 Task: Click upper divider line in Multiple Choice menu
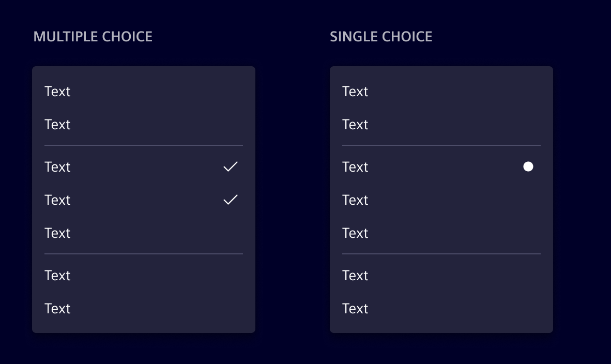[x=144, y=145]
